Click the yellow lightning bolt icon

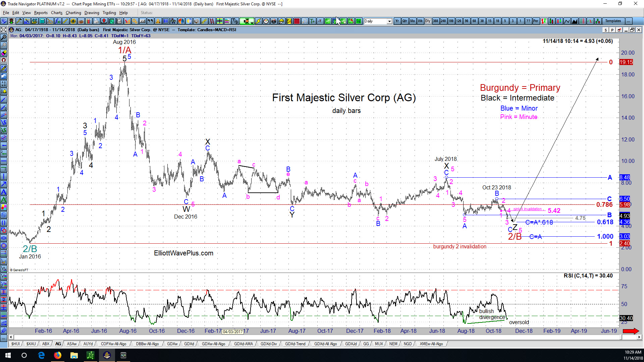[x=258, y=21]
